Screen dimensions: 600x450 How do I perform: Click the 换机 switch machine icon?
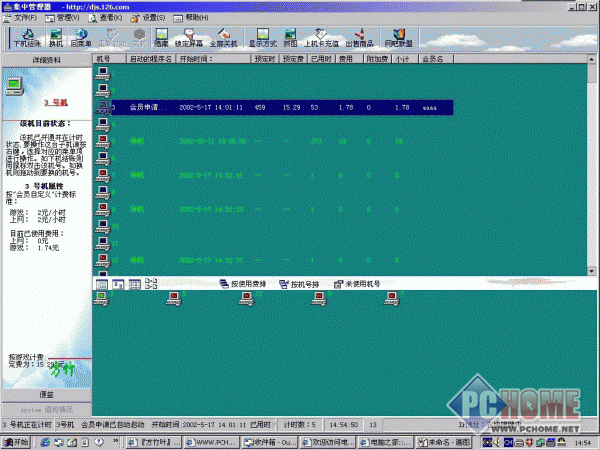(x=56, y=38)
